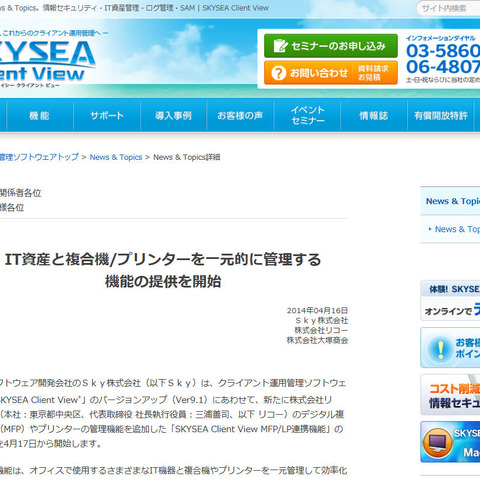Click インフォメーションダイヤル label
The height and width of the screenshot is (480, 480).
(440, 38)
